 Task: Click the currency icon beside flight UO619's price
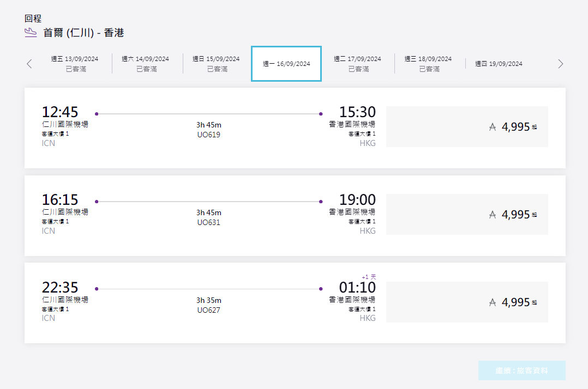[491, 126]
